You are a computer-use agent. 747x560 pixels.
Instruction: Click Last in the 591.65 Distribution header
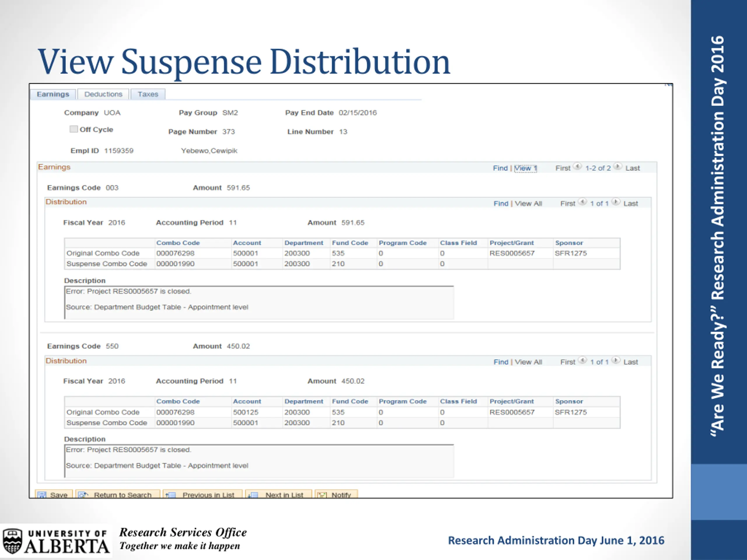(631, 204)
